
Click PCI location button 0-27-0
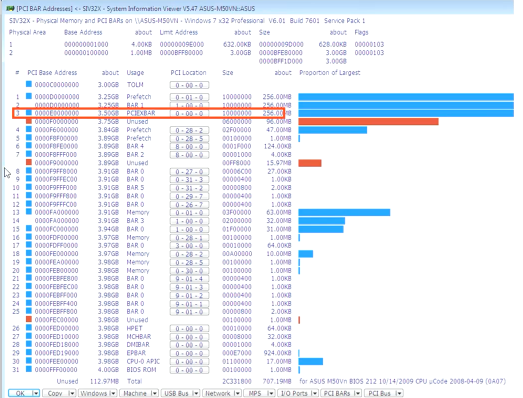click(189, 171)
